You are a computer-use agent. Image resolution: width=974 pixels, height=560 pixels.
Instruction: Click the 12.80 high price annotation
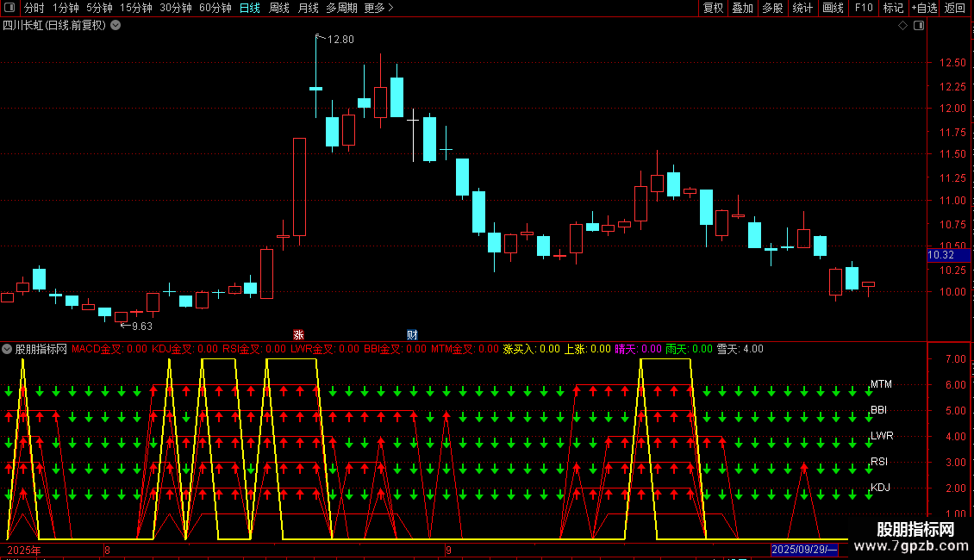[x=340, y=39]
